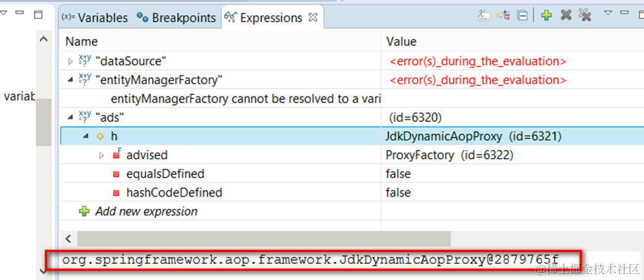Click the left panel scroll-up arrow
This screenshot has height=280, width=644.
click(44, 39)
